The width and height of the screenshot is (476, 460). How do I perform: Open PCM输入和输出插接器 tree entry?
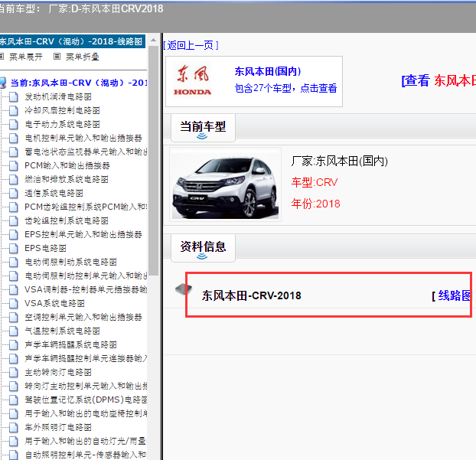tap(67, 166)
